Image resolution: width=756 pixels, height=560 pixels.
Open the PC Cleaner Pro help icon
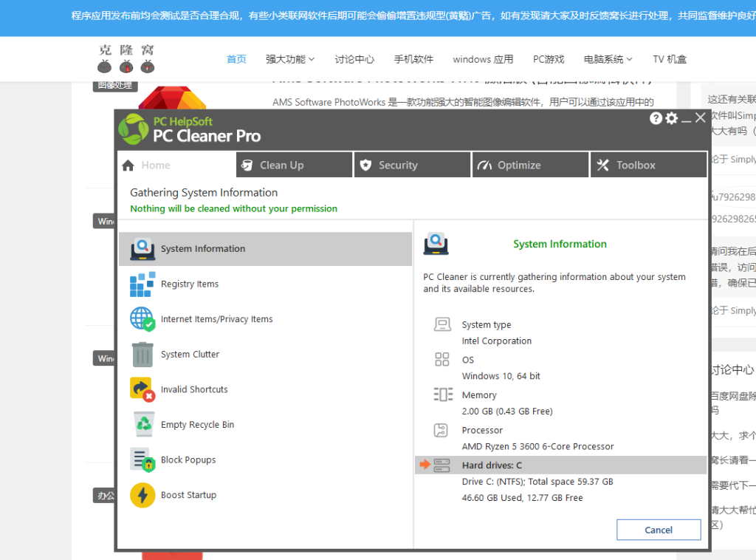[x=656, y=118]
